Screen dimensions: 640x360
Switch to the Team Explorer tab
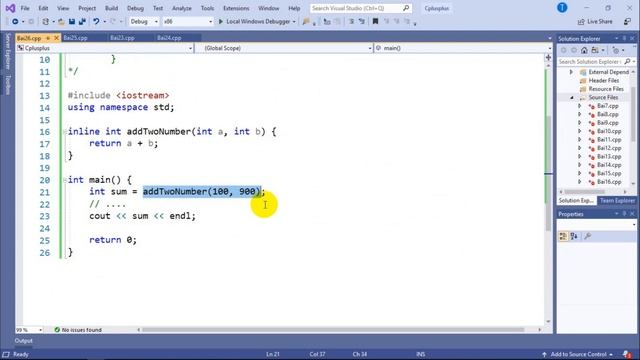tap(617, 201)
